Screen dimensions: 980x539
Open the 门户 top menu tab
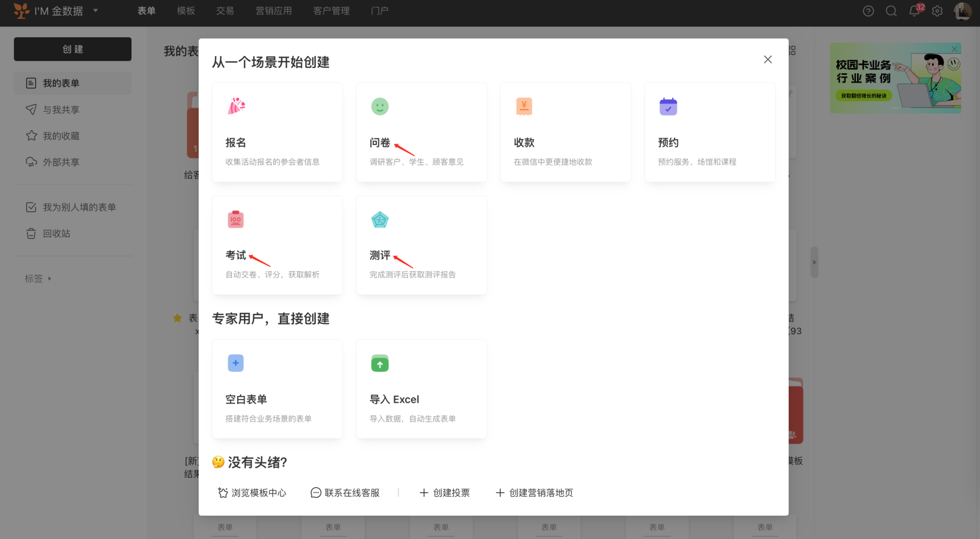[379, 11]
